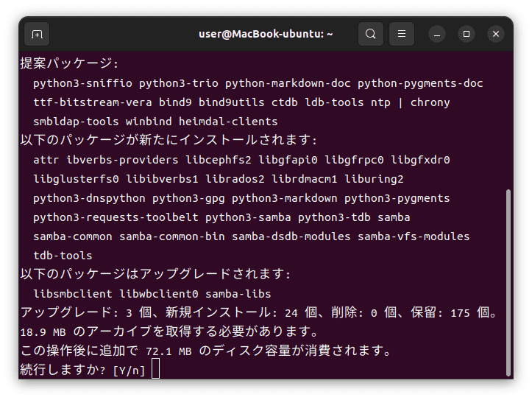This screenshot has height=400, width=532.
Task: Click the terminal vertical scrollbar thumb
Action: coord(508,283)
